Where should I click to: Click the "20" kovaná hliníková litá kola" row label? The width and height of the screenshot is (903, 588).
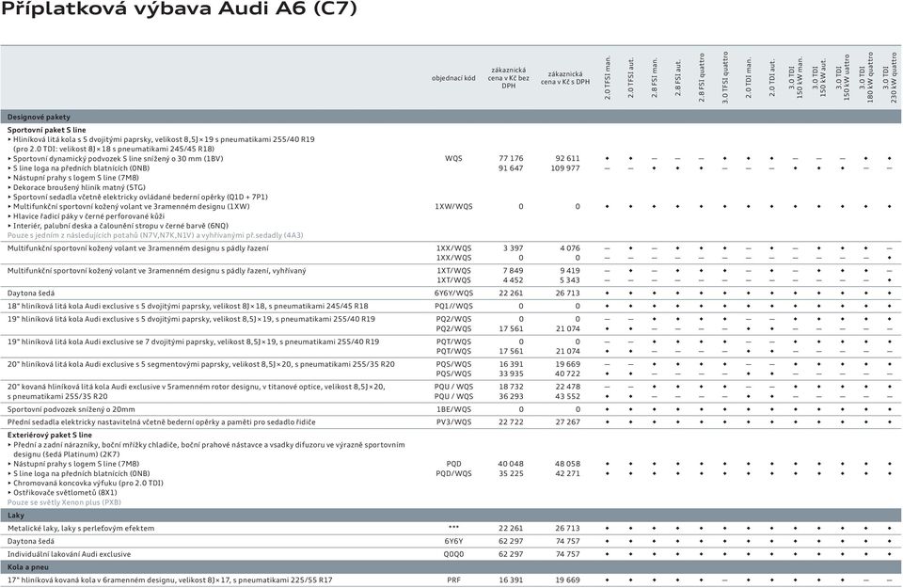(x=197, y=391)
